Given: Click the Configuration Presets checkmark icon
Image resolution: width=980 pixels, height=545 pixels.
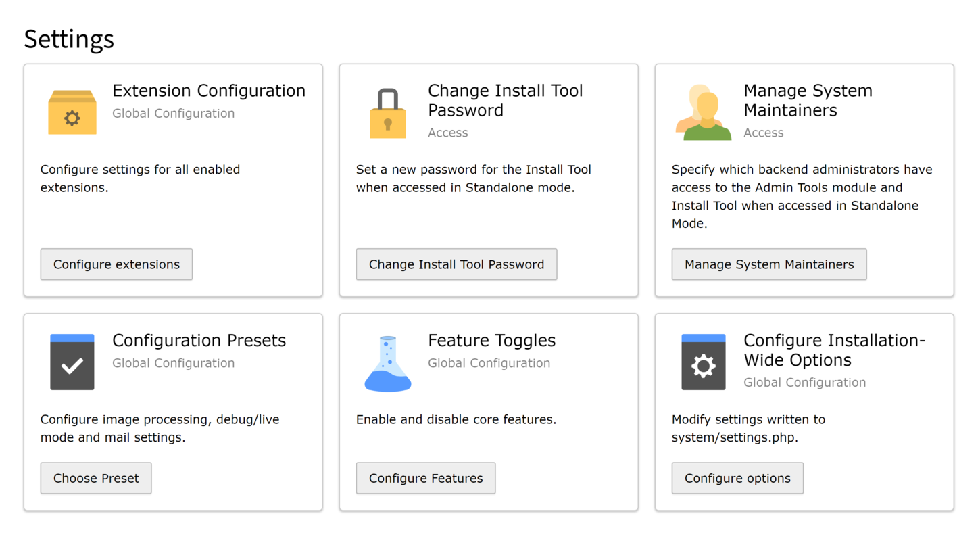Looking at the screenshot, I should pyautogui.click(x=72, y=362).
